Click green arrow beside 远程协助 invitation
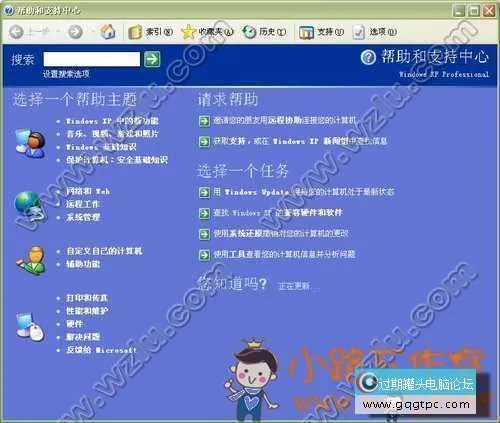Screen dimensions: 500x423 point(204,121)
